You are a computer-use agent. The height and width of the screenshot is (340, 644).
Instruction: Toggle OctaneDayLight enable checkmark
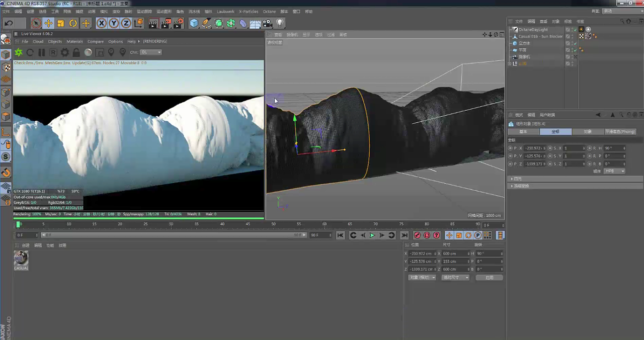(x=575, y=30)
